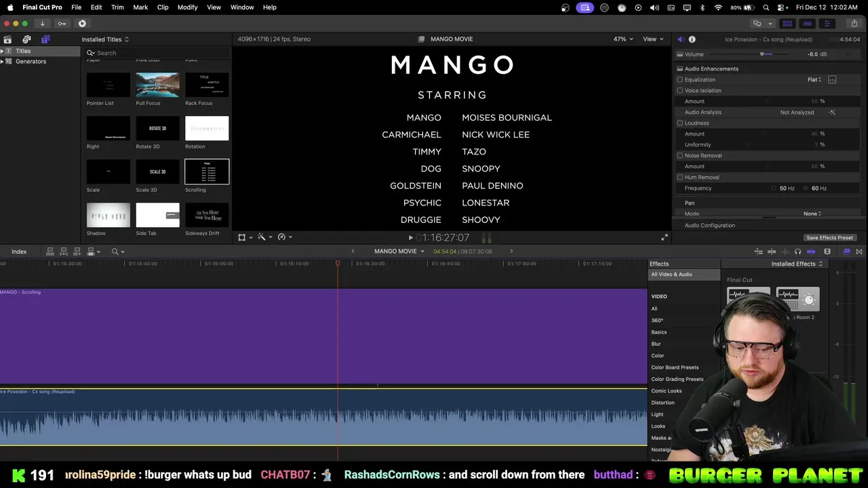
Task: Select the Distortion effects category
Action: pyautogui.click(x=663, y=403)
